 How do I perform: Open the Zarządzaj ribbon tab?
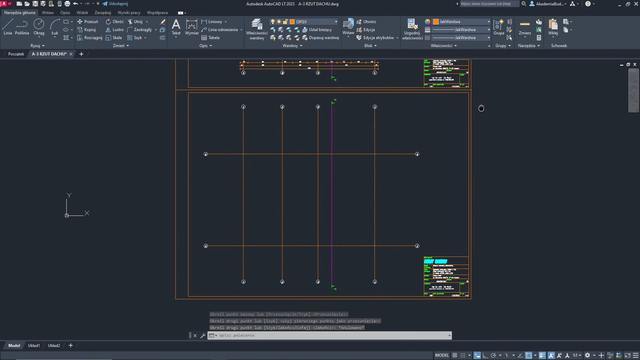[x=103, y=13]
